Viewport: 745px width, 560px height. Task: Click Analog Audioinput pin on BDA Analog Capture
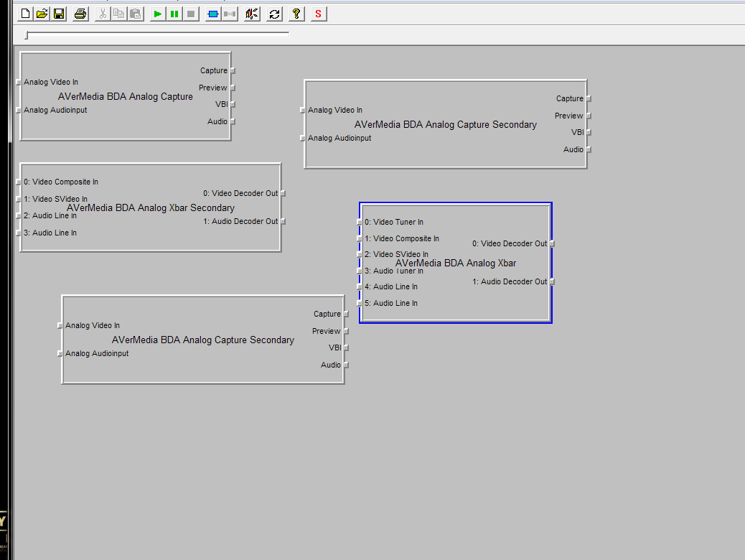coord(19,110)
